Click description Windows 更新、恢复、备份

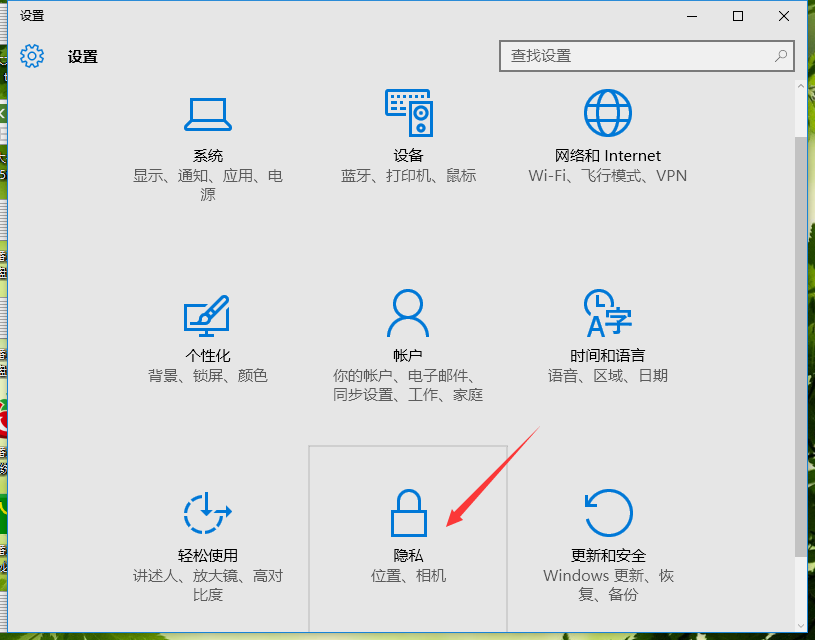tap(608, 585)
